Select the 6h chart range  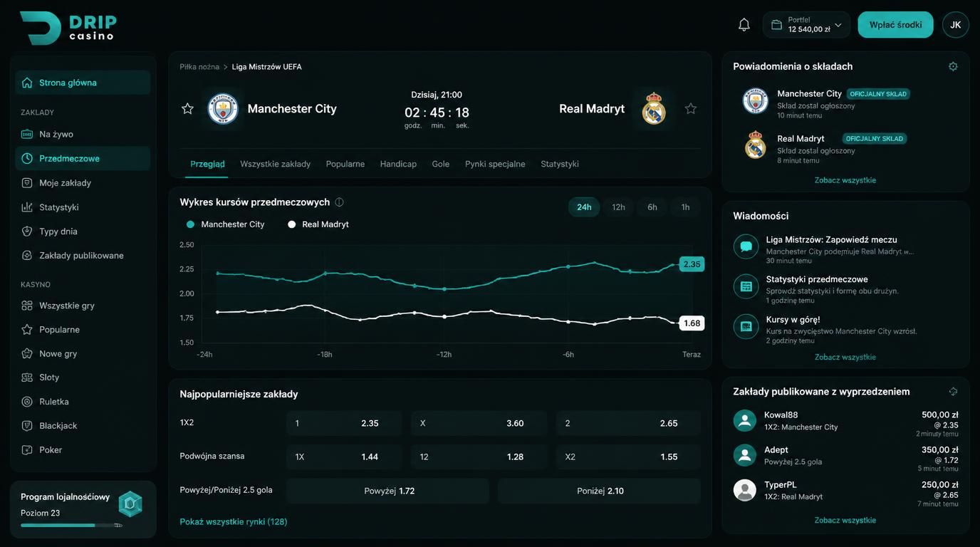click(x=652, y=207)
